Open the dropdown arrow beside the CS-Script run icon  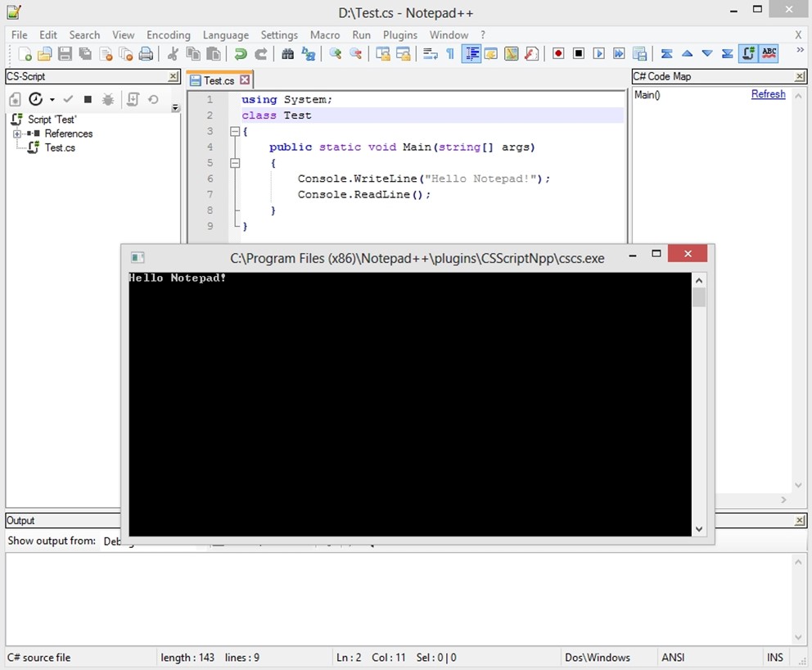[52, 99]
